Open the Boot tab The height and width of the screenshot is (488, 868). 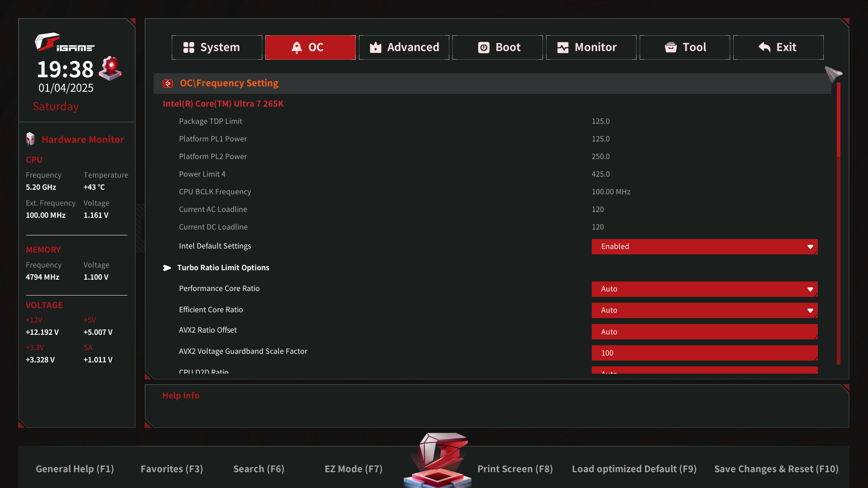497,47
